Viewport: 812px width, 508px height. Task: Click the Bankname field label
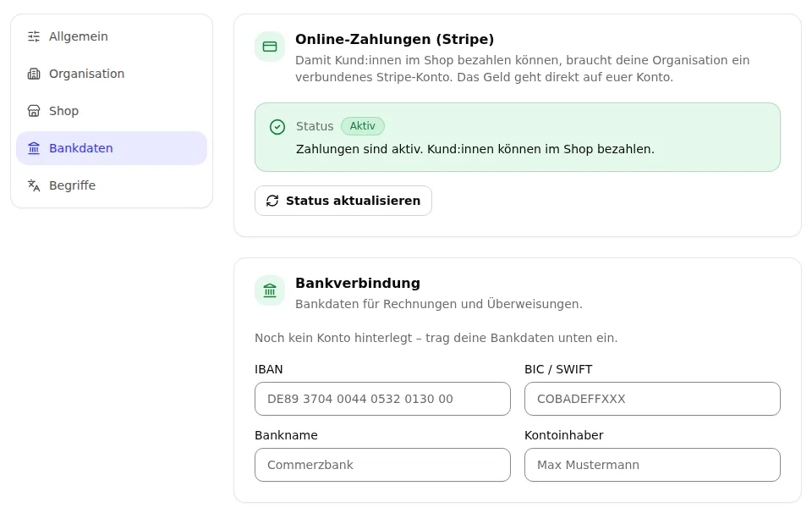[287, 435]
